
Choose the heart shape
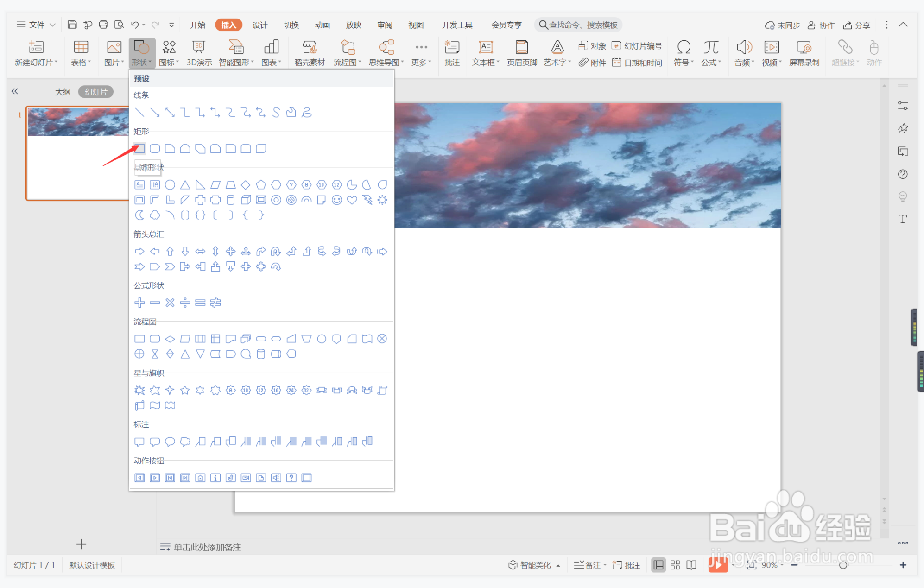[352, 200]
